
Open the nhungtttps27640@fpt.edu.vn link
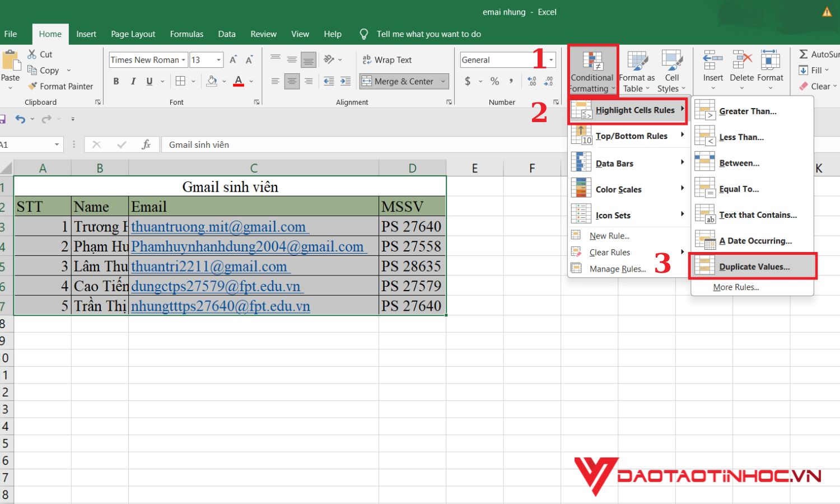pos(221,306)
